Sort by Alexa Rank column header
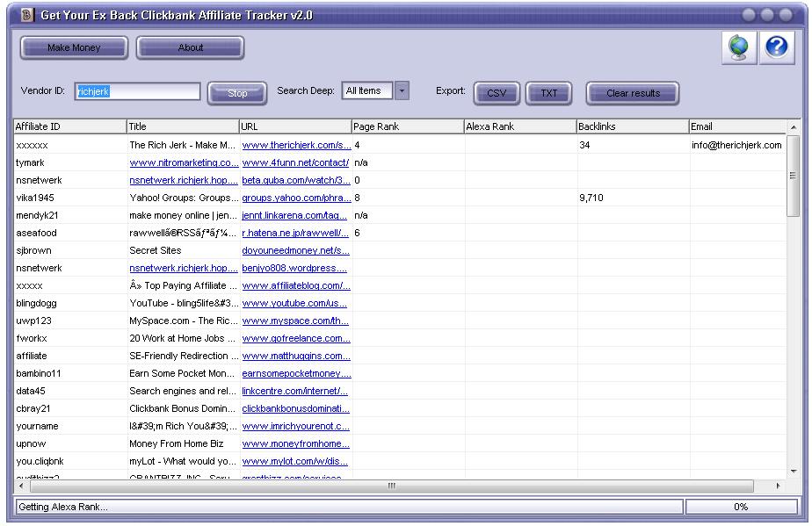The width and height of the screenshot is (812, 526). pos(520,126)
